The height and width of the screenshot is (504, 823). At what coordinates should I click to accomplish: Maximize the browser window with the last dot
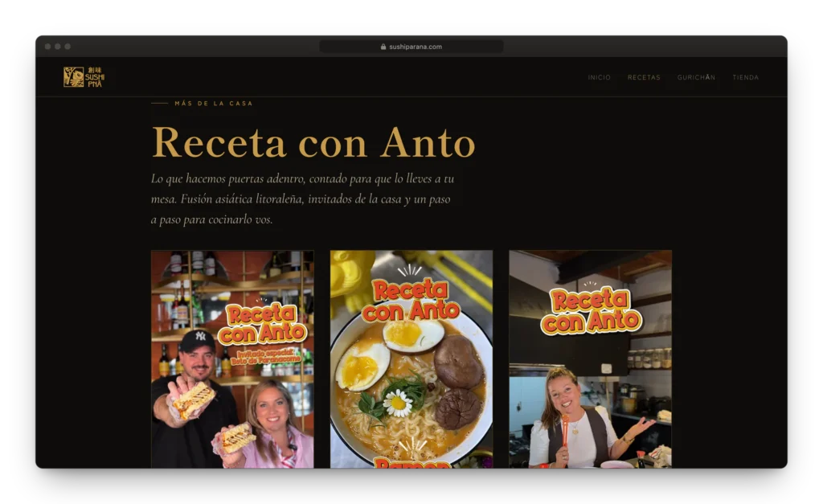(x=68, y=46)
